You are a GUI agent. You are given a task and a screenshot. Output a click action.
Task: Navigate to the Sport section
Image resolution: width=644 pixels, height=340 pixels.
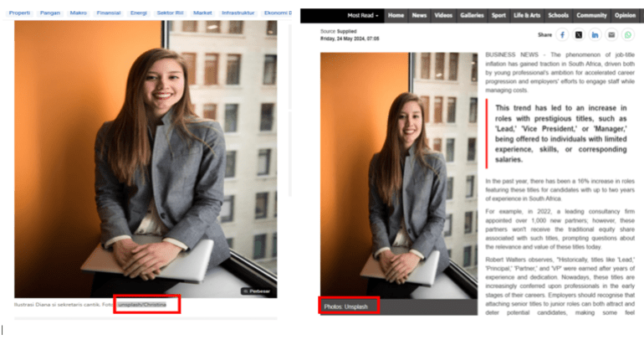[x=499, y=15]
